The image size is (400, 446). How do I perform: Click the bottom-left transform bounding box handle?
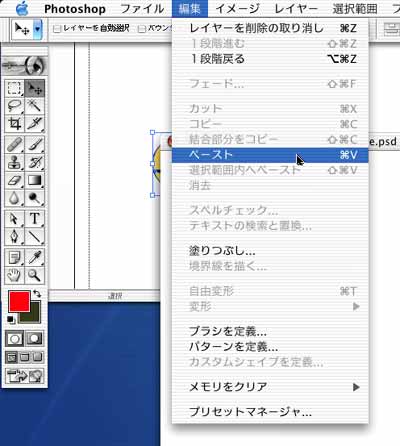point(153,195)
